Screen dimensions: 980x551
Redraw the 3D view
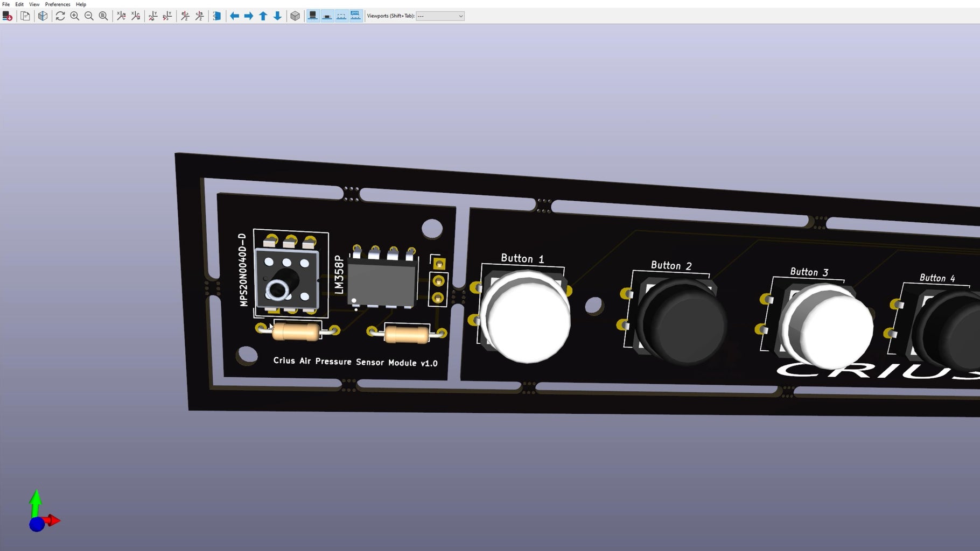pyautogui.click(x=59, y=16)
